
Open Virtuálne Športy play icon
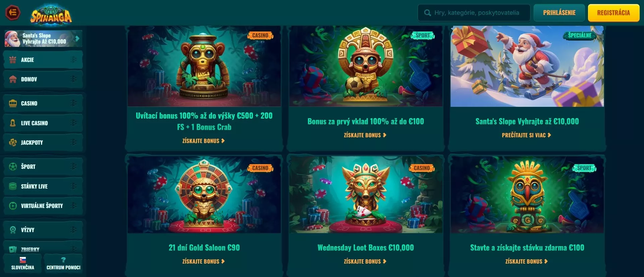coord(13,206)
